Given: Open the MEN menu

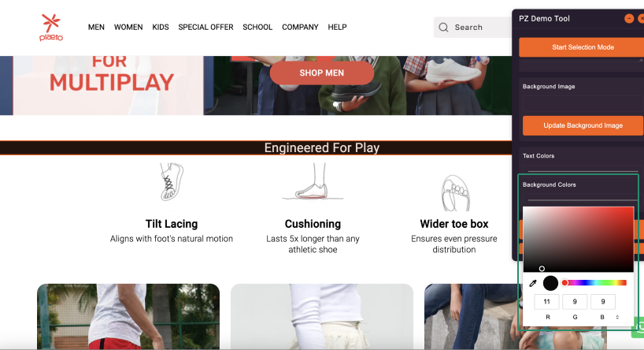Looking at the screenshot, I should (96, 27).
